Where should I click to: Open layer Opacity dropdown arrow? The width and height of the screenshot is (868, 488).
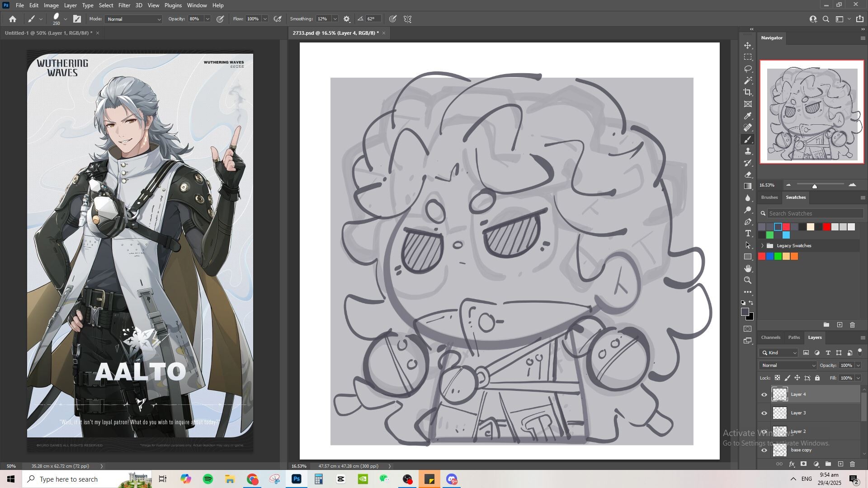point(858,366)
